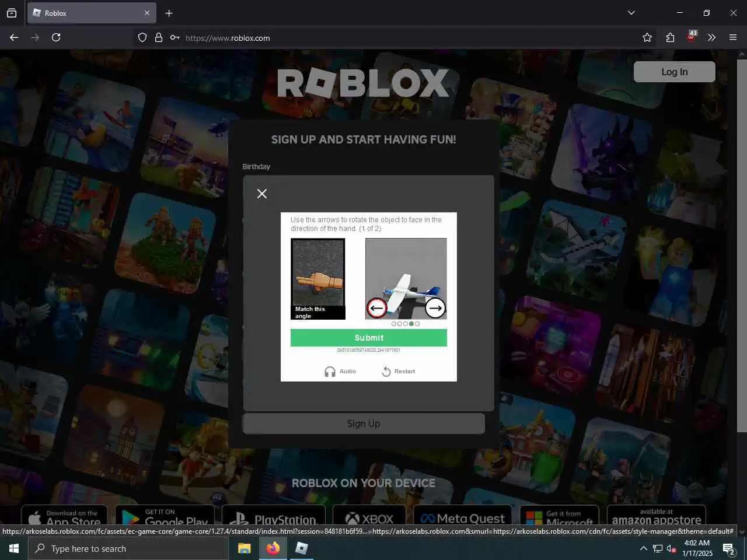Open the Amazon Appstore badge
Image resolution: width=747 pixels, height=560 pixels.
pos(657,516)
